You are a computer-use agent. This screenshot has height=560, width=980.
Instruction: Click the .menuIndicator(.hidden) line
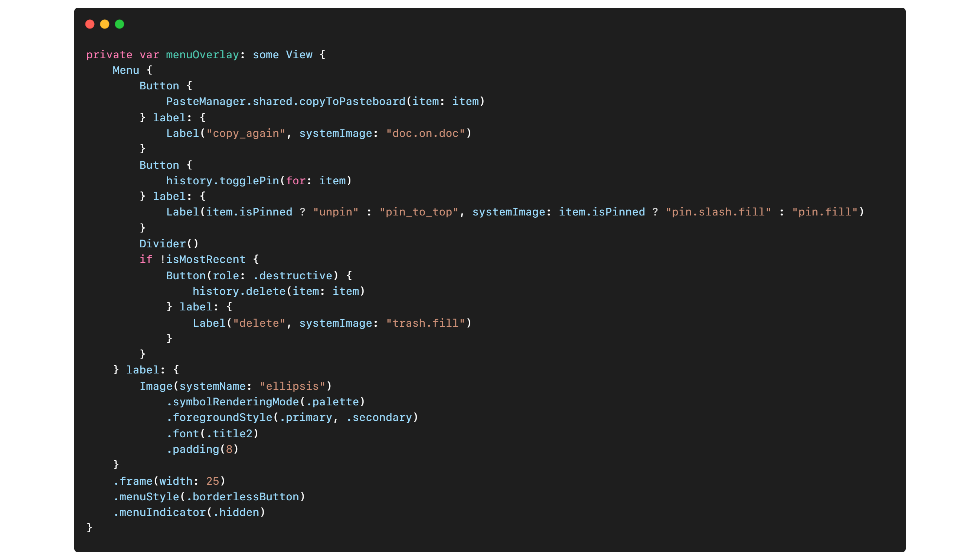(x=189, y=512)
